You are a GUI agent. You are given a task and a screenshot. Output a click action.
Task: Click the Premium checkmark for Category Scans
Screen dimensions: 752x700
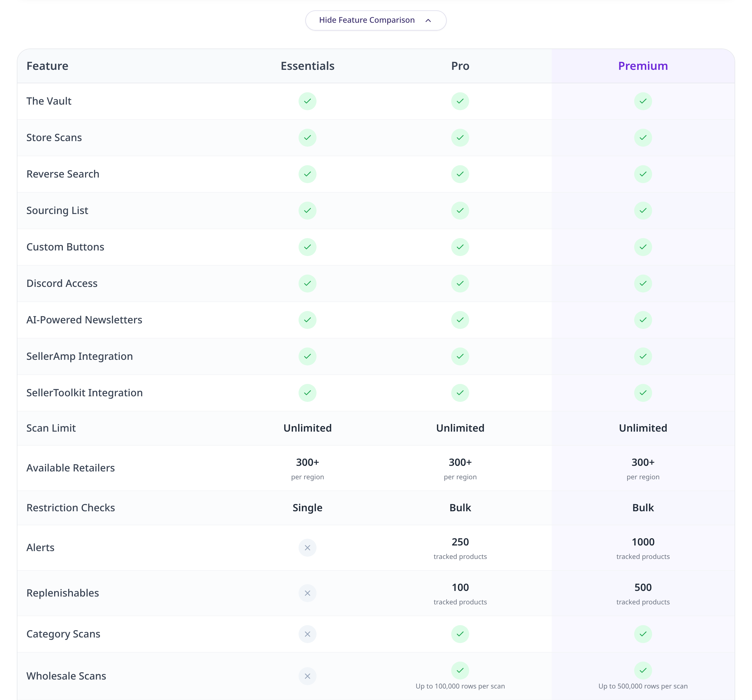pyautogui.click(x=643, y=634)
